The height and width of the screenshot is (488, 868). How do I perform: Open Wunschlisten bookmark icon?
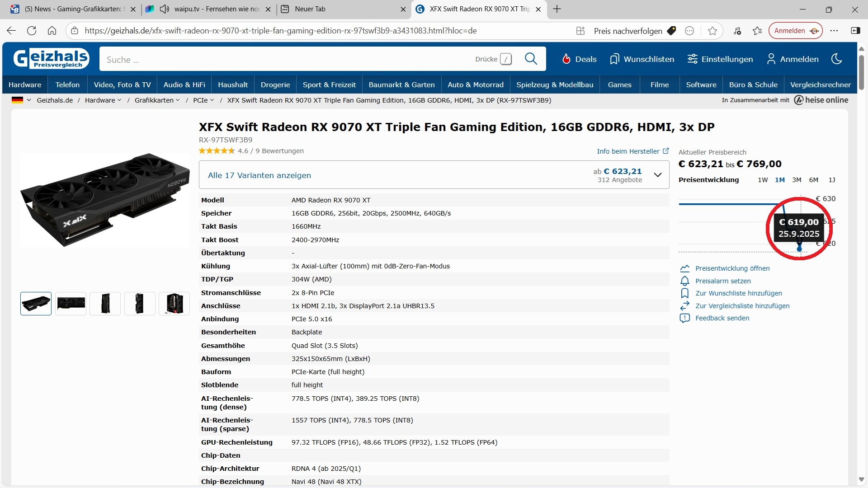point(614,59)
